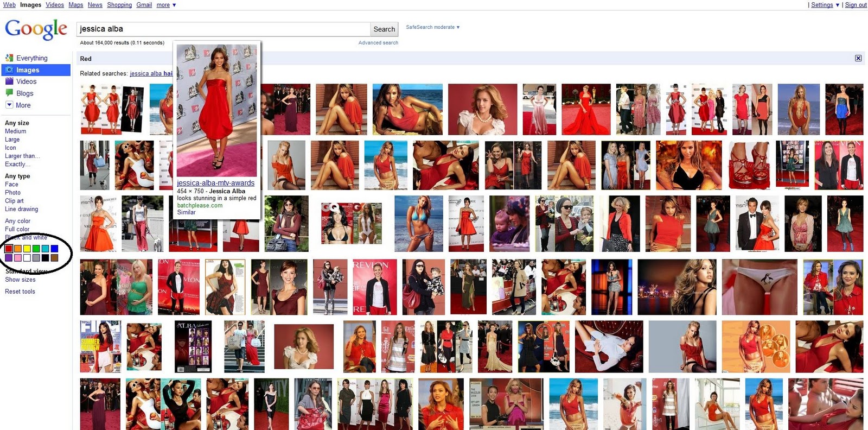Open the Settings dropdown
The width and height of the screenshot is (868, 430).
825,5
